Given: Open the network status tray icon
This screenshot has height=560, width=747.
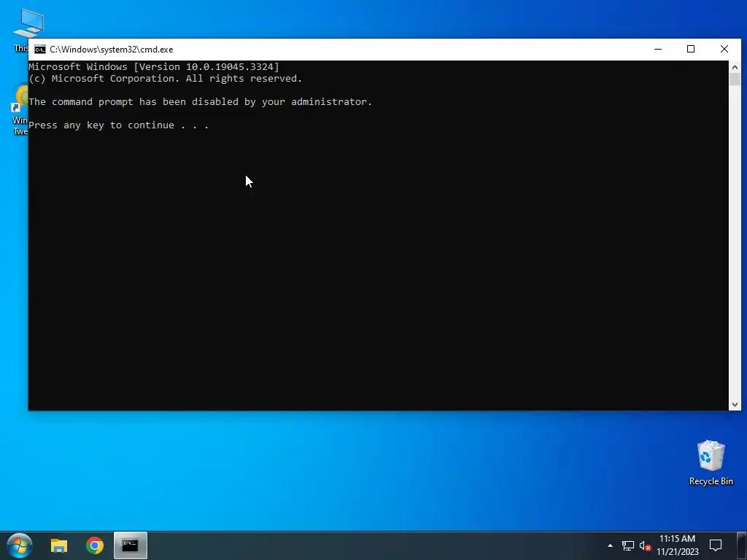Looking at the screenshot, I should pyautogui.click(x=628, y=545).
